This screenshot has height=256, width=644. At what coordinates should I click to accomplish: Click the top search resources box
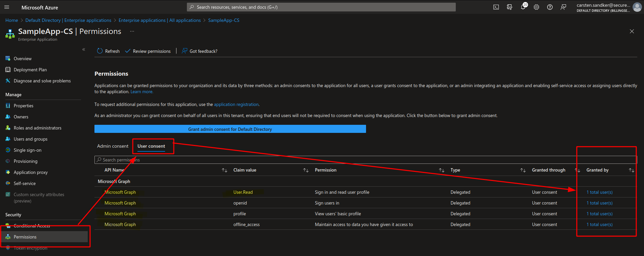321,7
